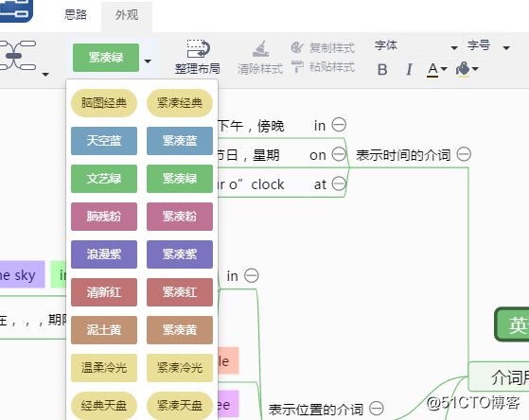The height and width of the screenshot is (420, 529).
Task: Select the mind map layout template icon
Action: [x=18, y=56]
